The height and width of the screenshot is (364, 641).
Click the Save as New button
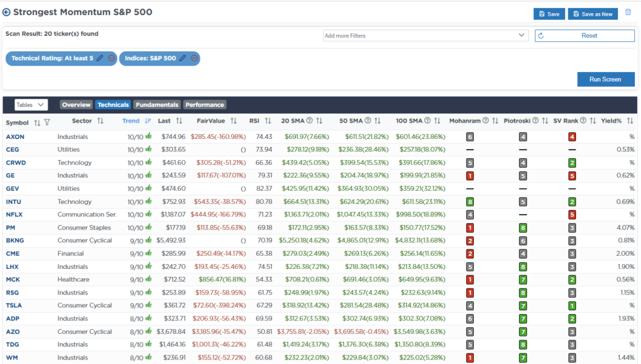point(593,14)
